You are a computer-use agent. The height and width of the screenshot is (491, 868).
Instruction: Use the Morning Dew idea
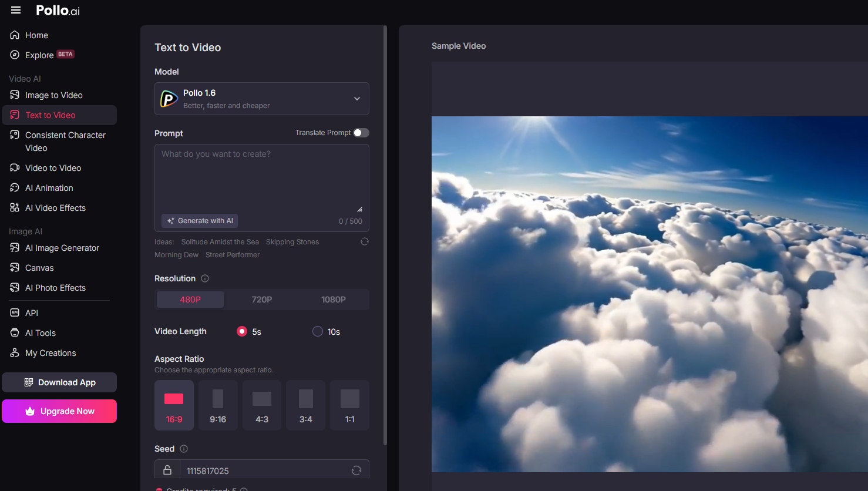[x=176, y=255]
